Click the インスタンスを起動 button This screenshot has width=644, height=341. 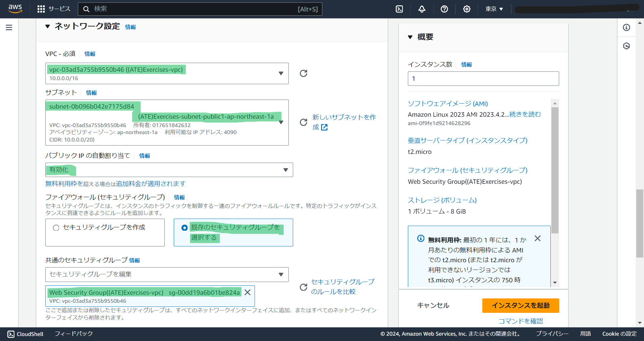[520, 305]
